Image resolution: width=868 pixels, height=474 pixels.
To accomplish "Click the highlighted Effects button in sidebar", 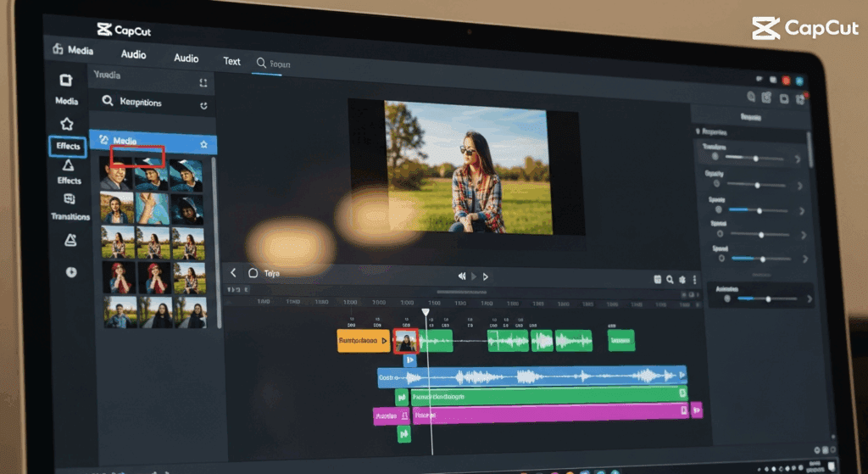I will click(68, 146).
